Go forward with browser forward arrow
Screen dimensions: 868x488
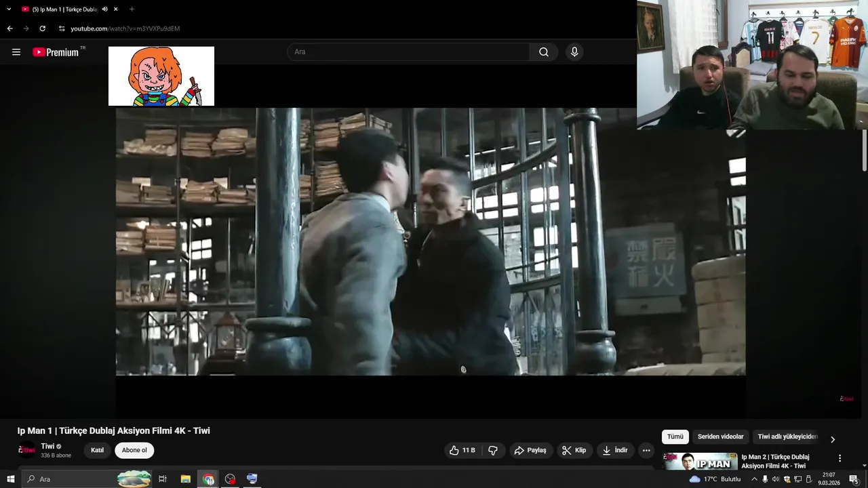pos(26,28)
